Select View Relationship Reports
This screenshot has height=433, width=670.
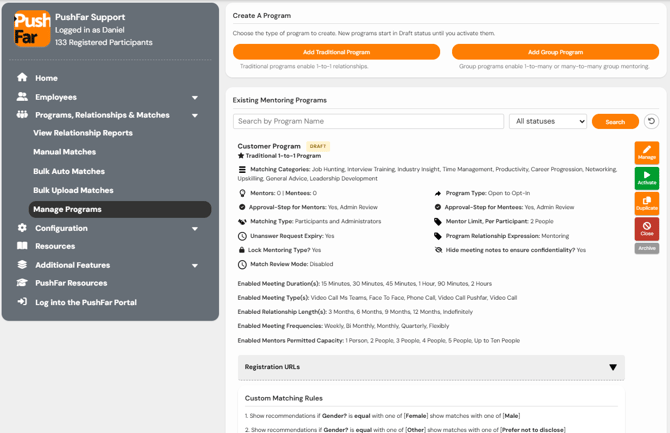(83, 133)
